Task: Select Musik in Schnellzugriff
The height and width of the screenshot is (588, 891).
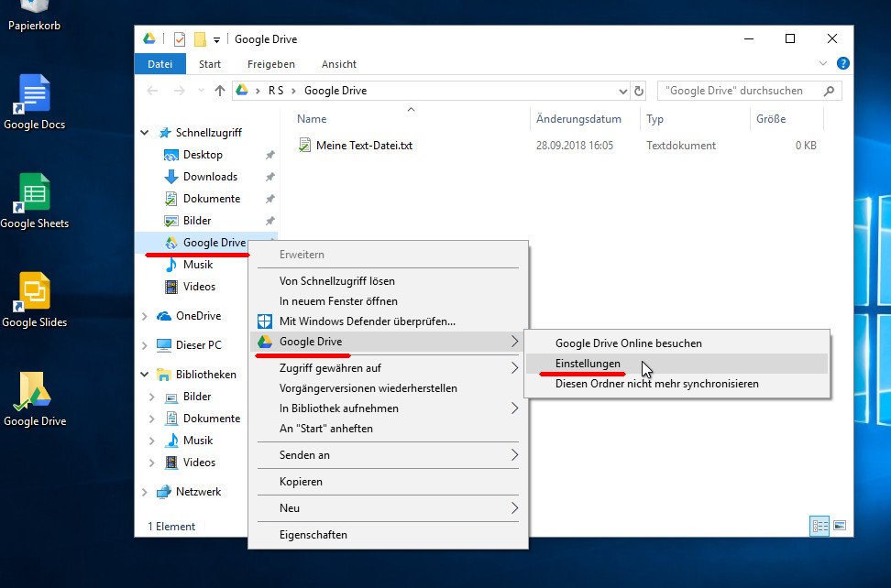Action: 198,265
